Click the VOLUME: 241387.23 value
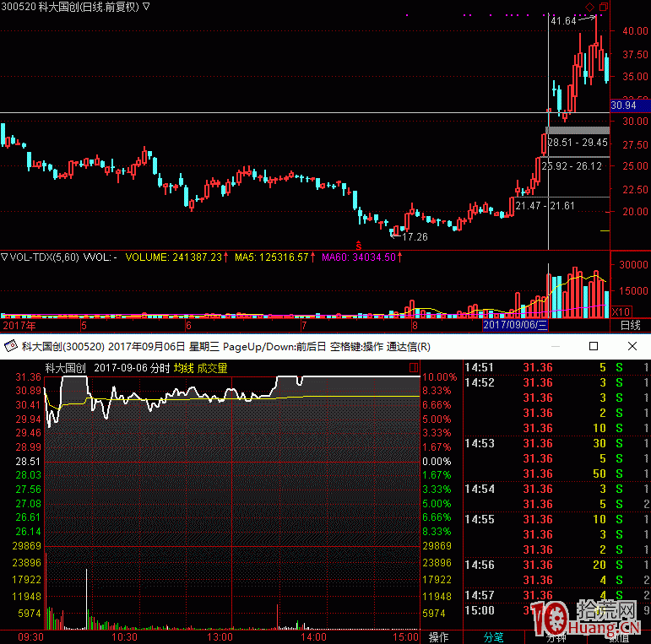The height and width of the screenshot is (644, 651). pyautogui.click(x=174, y=257)
